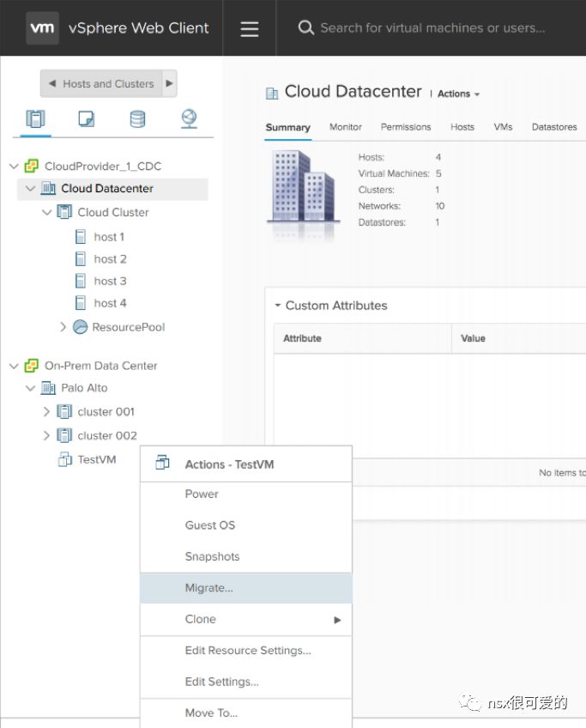The image size is (586, 728).
Task: Collapse the Palo Alto tree node
Action: (31, 388)
